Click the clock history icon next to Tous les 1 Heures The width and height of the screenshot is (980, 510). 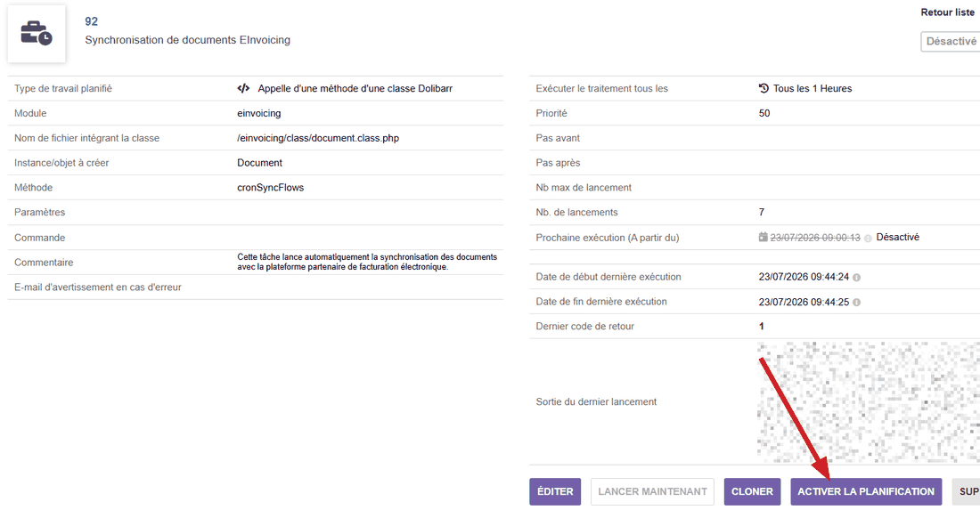pyautogui.click(x=764, y=89)
